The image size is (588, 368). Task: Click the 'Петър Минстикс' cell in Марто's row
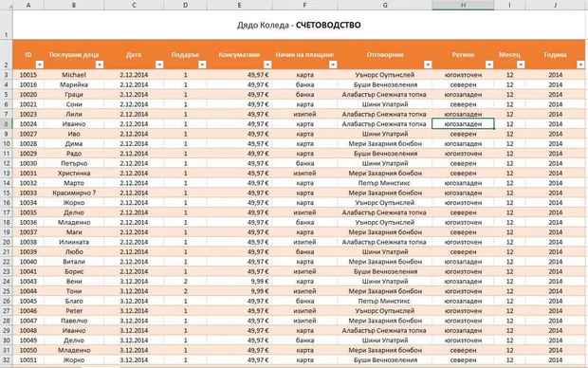pyautogui.click(x=385, y=183)
